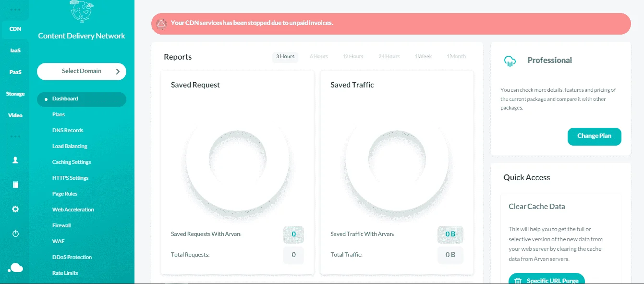
Task: Select the 1 Month report range
Action: click(456, 57)
